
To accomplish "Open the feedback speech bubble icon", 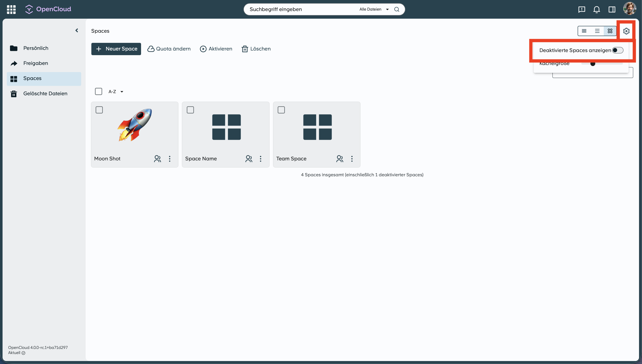I will coord(581,10).
